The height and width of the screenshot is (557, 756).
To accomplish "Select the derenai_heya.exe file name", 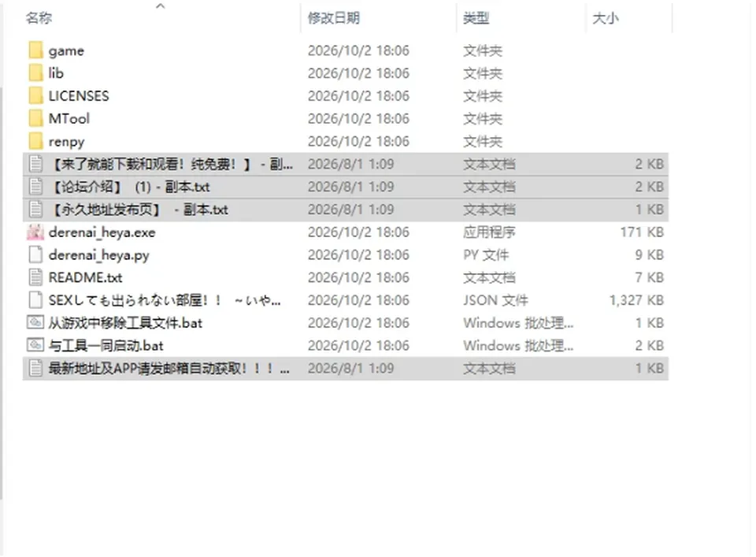I will [x=102, y=232].
